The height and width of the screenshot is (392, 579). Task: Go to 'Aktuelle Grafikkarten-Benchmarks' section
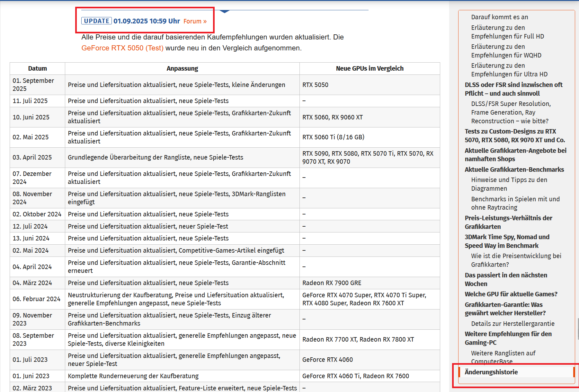click(514, 170)
